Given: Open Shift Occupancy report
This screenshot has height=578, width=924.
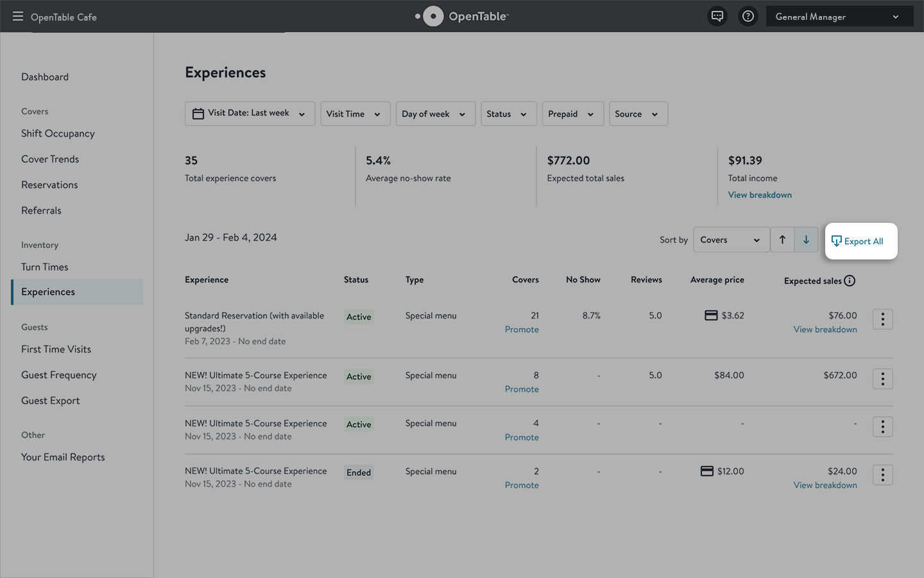Looking at the screenshot, I should coord(58,134).
